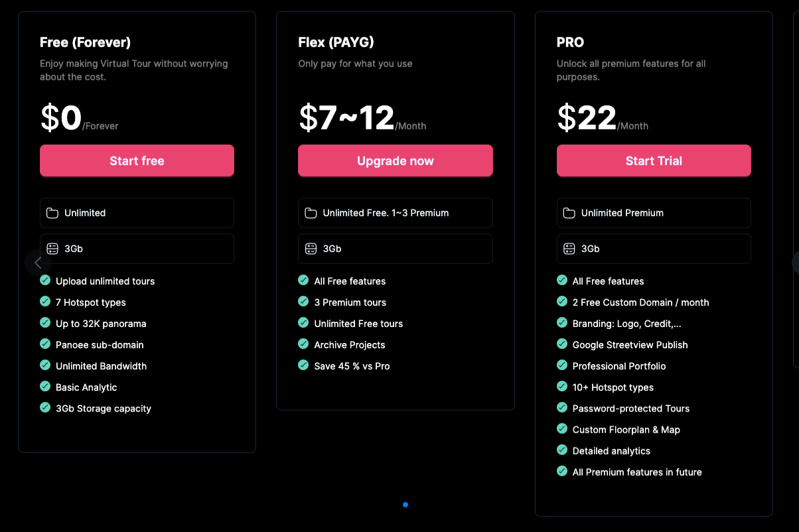Screen dimensions: 799x532
Task: Click storage icon in Free plan's 3Gb box
Action: (x=52, y=249)
